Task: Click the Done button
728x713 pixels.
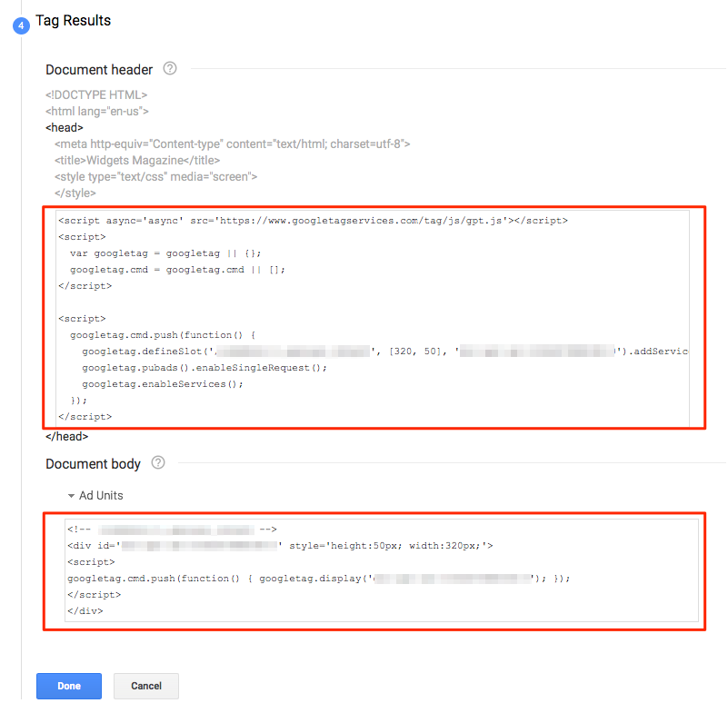Action: [69, 686]
